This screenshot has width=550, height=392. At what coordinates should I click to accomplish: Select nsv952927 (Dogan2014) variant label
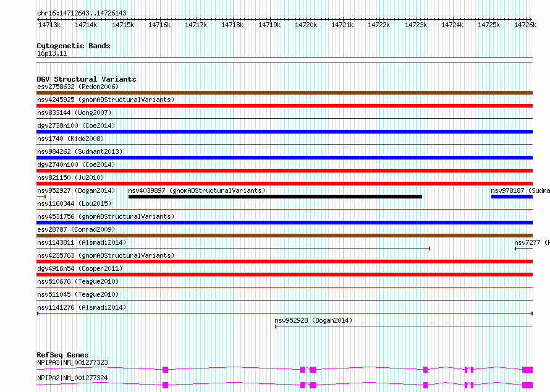click(76, 190)
